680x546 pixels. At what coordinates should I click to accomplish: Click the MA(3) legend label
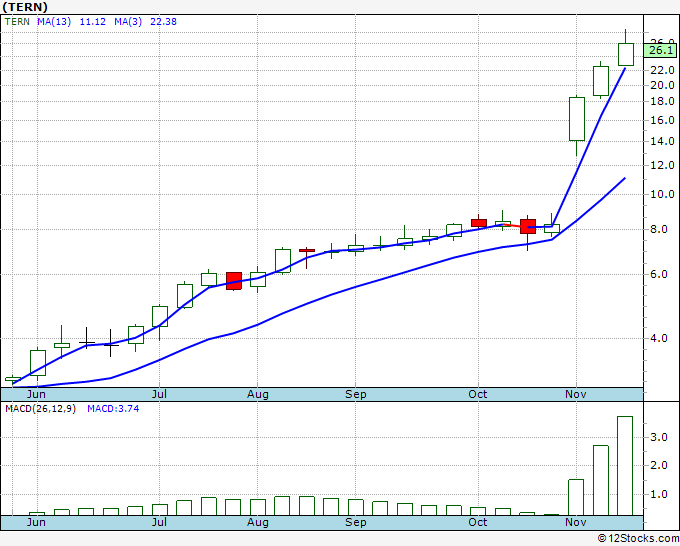coord(128,22)
